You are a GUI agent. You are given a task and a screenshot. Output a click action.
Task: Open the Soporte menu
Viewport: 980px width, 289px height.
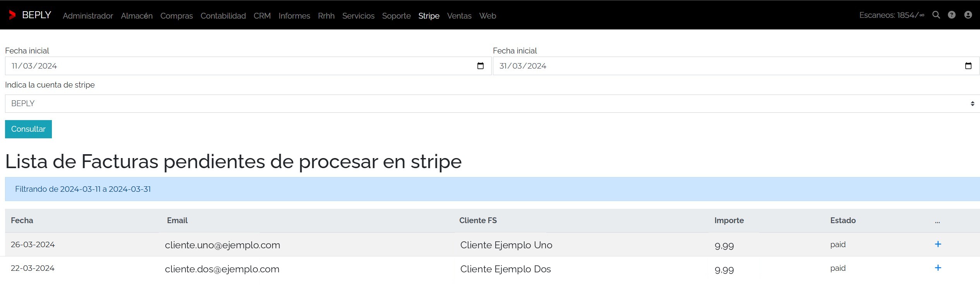tap(396, 16)
